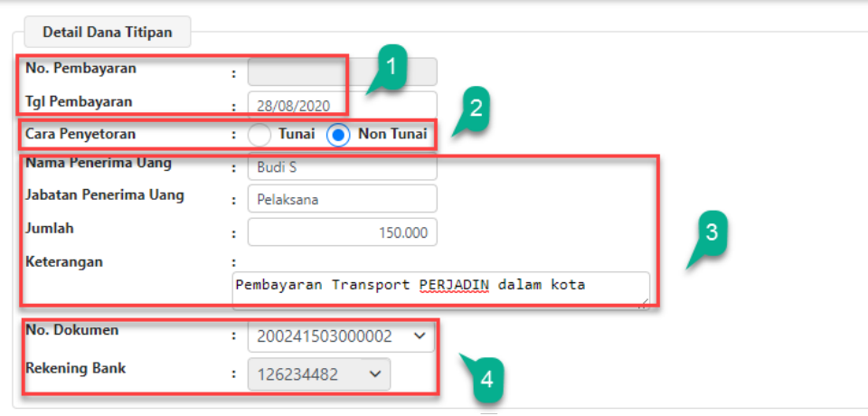Open the No. Dokumen dropdown
This screenshot has height=416, width=868.
click(340, 336)
